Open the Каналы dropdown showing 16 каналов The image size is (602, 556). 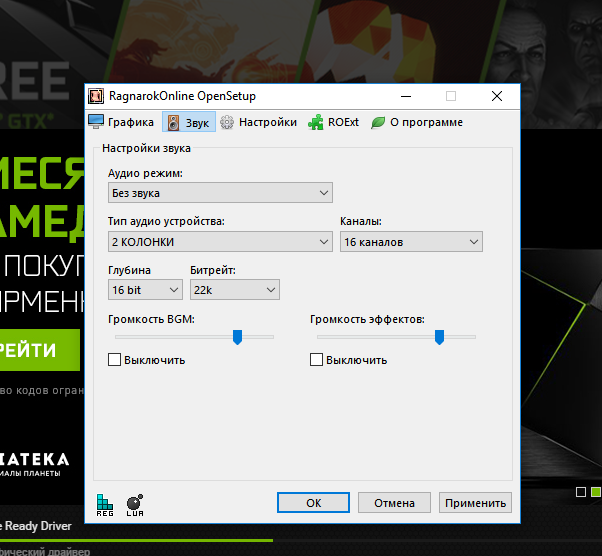coord(411,242)
